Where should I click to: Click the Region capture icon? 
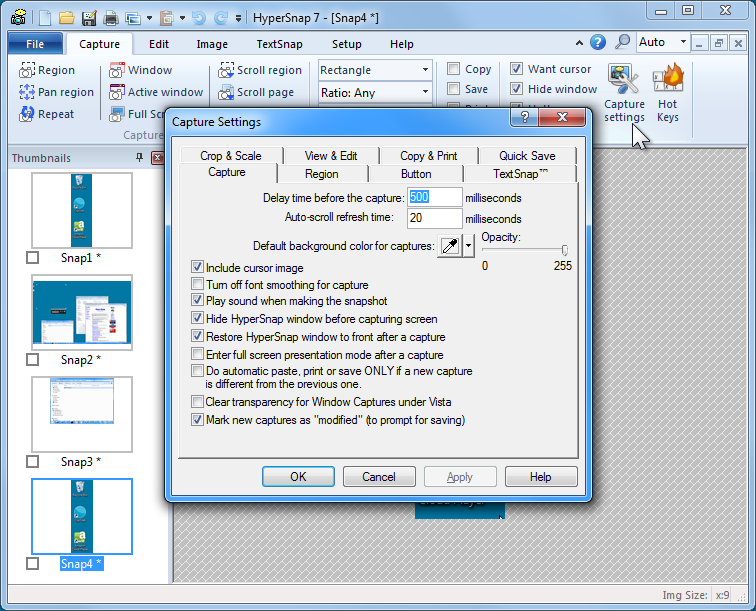point(27,71)
